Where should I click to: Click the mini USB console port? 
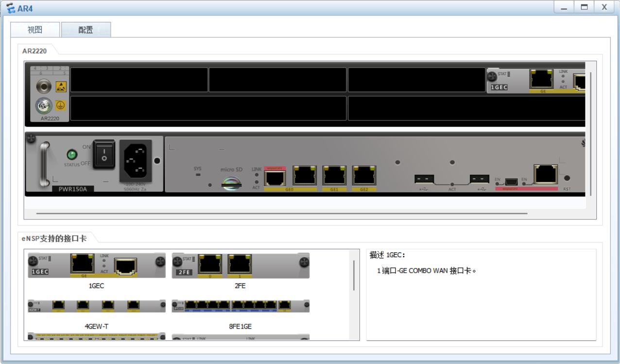pos(510,181)
